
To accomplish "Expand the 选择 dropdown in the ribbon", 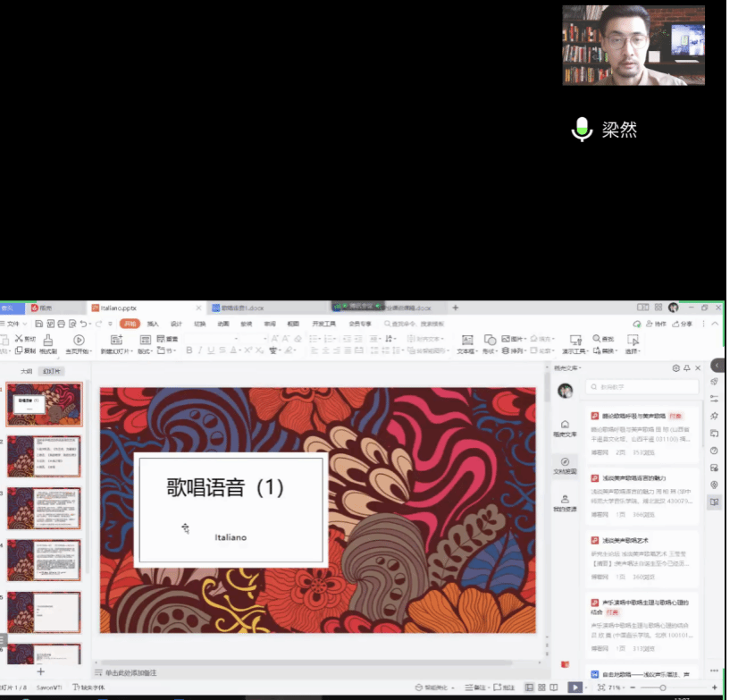I will coord(633,351).
